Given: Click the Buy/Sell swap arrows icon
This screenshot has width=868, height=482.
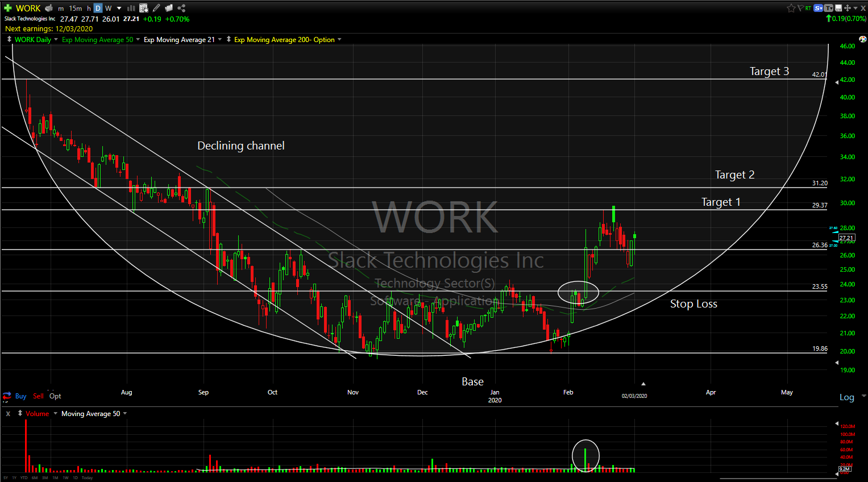Looking at the screenshot, I should pyautogui.click(x=7, y=396).
